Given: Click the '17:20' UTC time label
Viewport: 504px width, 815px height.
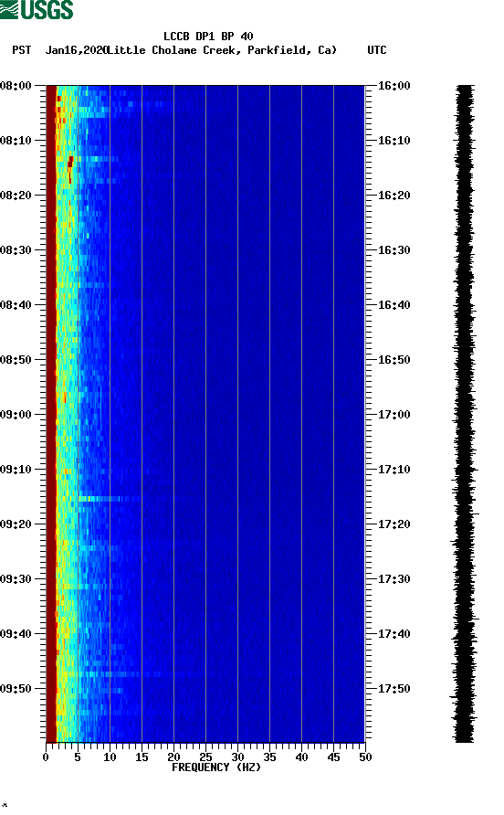Looking at the screenshot, I should pos(394,524).
